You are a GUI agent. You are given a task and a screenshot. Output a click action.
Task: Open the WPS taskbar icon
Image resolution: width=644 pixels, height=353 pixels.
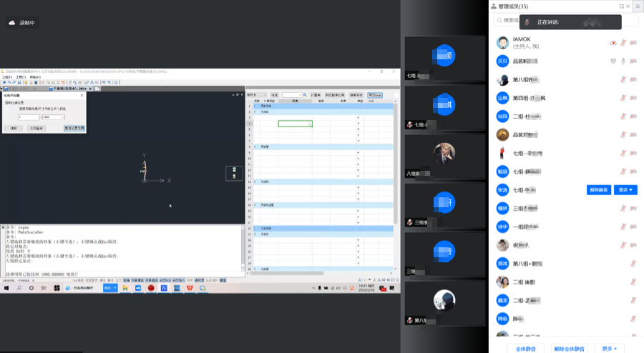tap(190, 288)
